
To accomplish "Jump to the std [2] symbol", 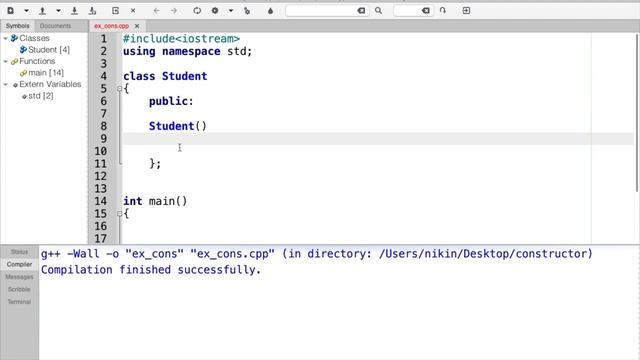I will coord(38,96).
